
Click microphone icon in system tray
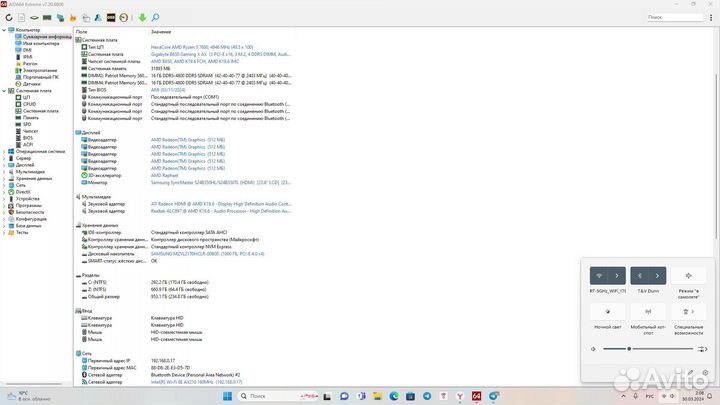pos(636,396)
